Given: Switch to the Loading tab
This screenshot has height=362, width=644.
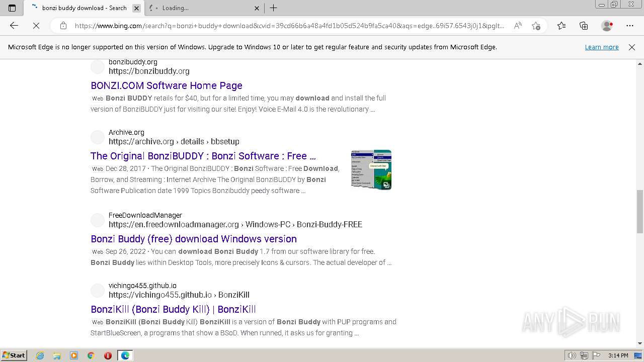Looking at the screenshot, I should click(204, 8).
